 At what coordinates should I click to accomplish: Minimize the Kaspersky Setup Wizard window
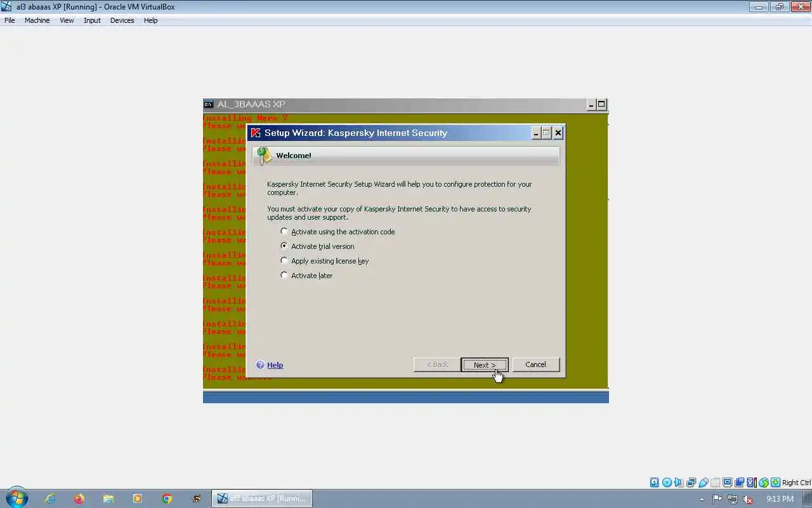pyautogui.click(x=536, y=133)
